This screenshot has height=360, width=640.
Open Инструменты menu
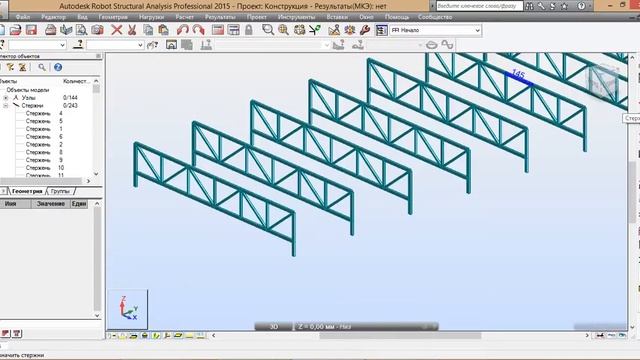296,17
